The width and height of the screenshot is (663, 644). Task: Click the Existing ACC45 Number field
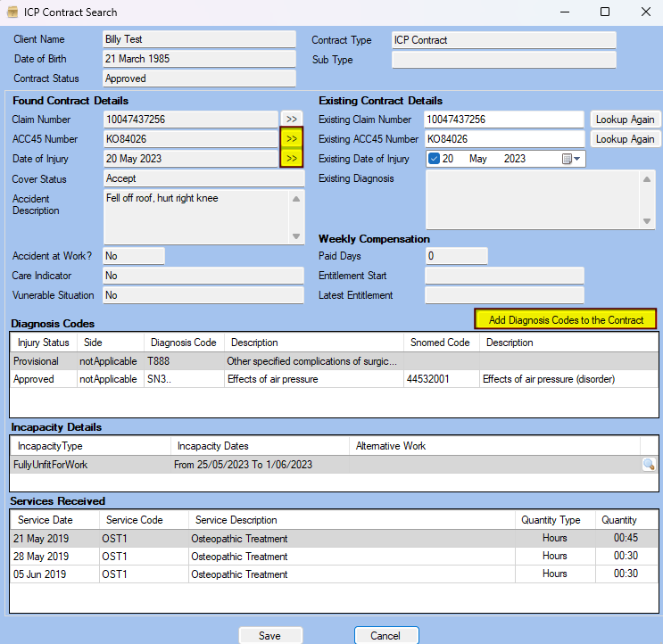click(503, 139)
